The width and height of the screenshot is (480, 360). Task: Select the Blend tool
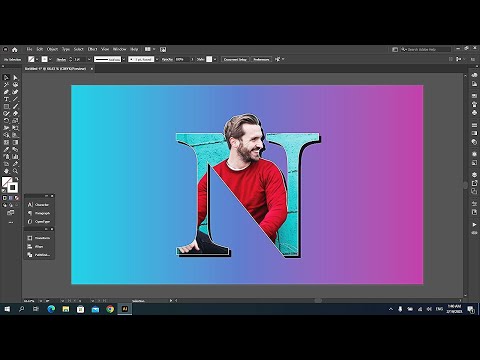point(15,149)
